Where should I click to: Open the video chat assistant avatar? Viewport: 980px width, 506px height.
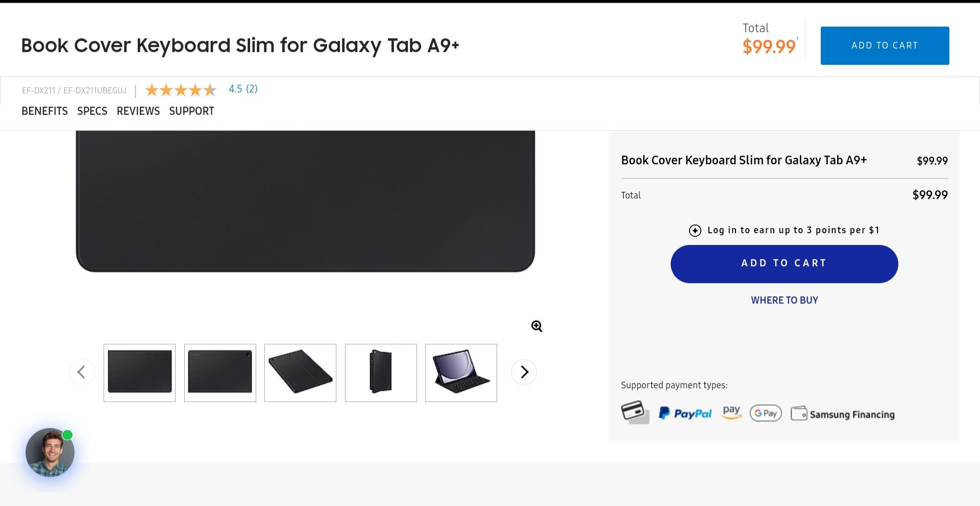(49, 452)
